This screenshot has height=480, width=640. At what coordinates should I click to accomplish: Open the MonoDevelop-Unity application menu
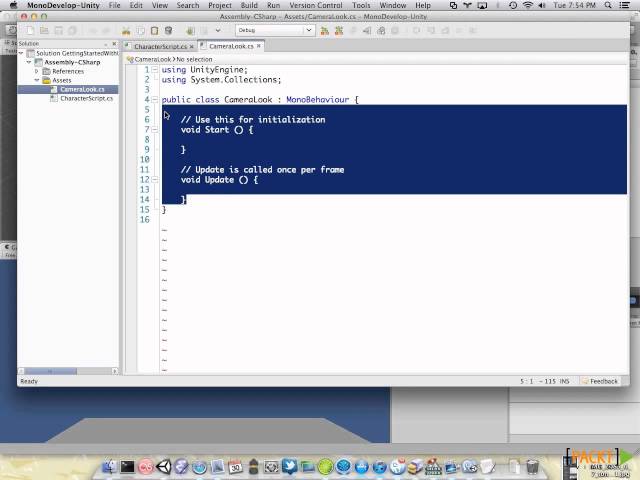[63, 5]
